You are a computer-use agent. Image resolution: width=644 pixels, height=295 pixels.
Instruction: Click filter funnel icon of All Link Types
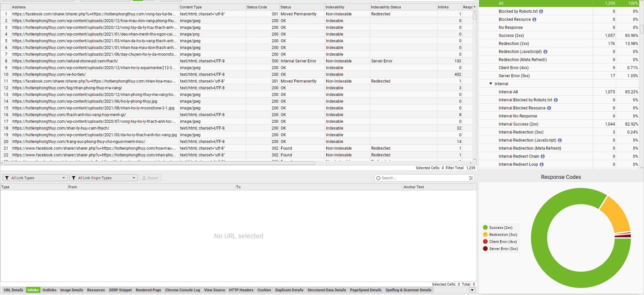click(7, 178)
